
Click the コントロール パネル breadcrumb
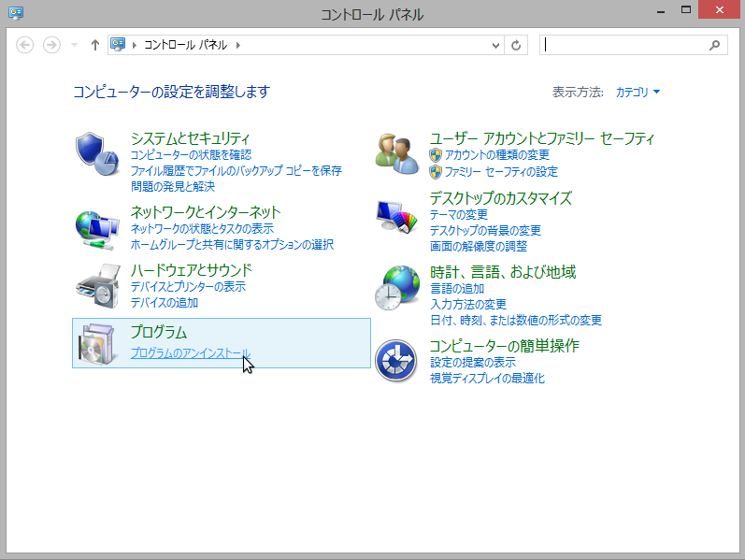click(x=186, y=45)
